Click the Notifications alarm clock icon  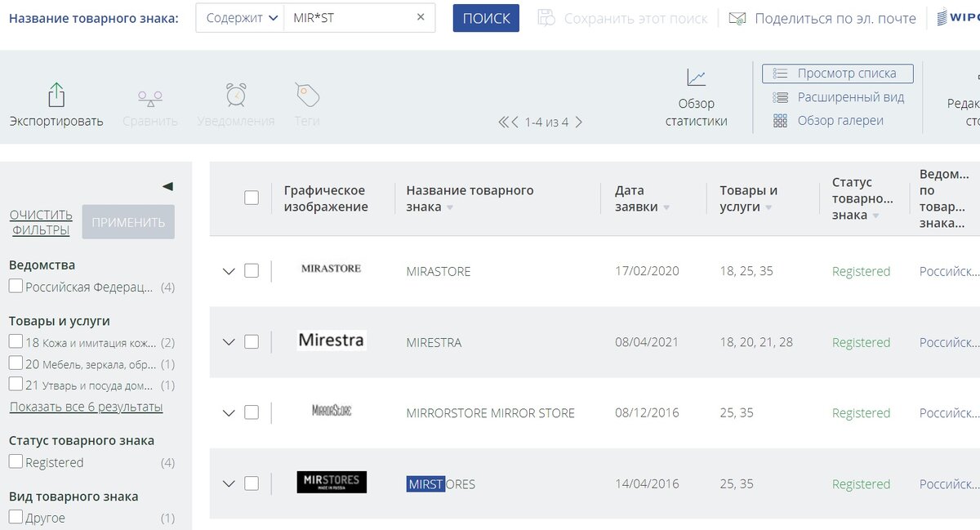236,95
